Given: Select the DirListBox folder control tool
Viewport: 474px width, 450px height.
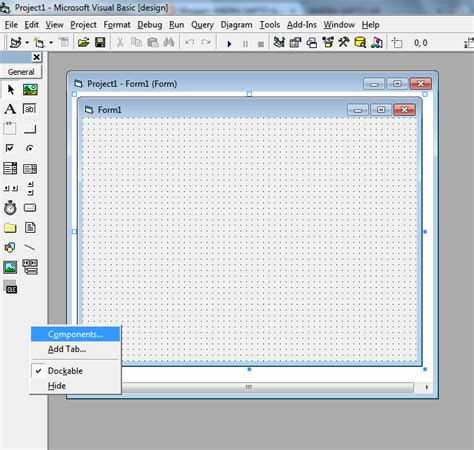Looking at the screenshot, I should (x=10, y=228).
